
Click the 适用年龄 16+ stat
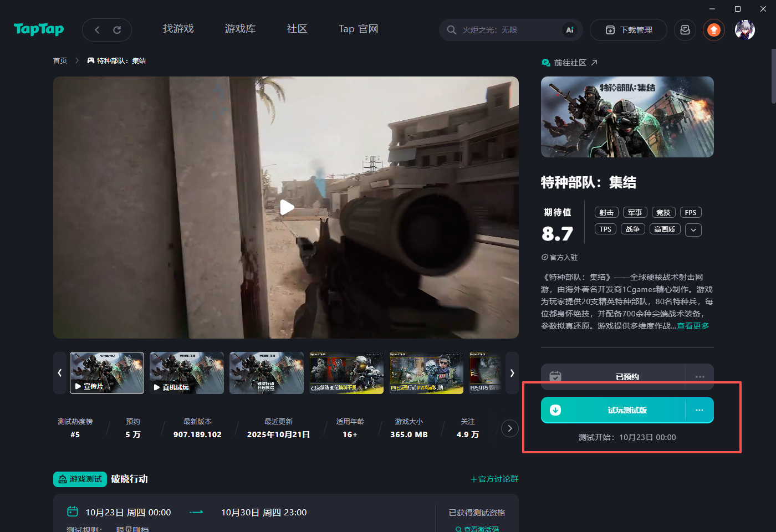(x=350, y=428)
